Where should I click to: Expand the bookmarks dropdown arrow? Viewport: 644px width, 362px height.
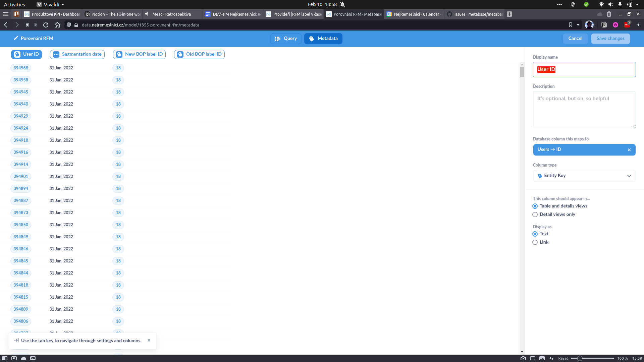pyautogui.click(x=578, y=25)
